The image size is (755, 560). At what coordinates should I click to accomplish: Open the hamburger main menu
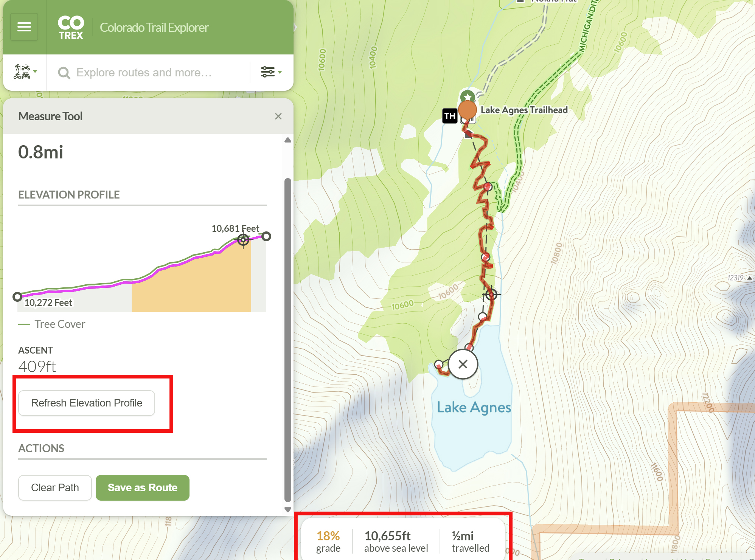[24, 27]
